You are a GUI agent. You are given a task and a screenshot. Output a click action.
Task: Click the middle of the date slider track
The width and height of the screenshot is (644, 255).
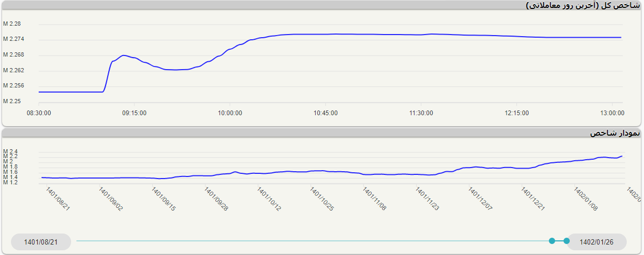tap(314, 241)
